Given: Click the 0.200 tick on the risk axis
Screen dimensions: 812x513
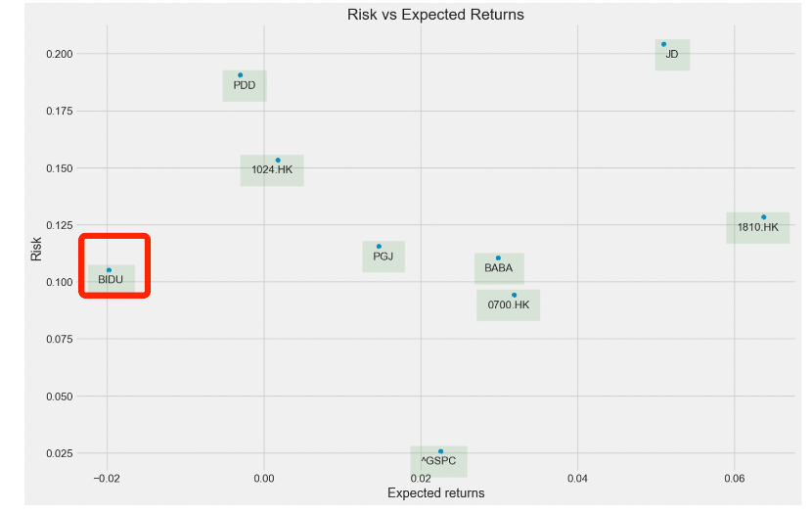Looking at the screenshot, I should coord(60,54).
